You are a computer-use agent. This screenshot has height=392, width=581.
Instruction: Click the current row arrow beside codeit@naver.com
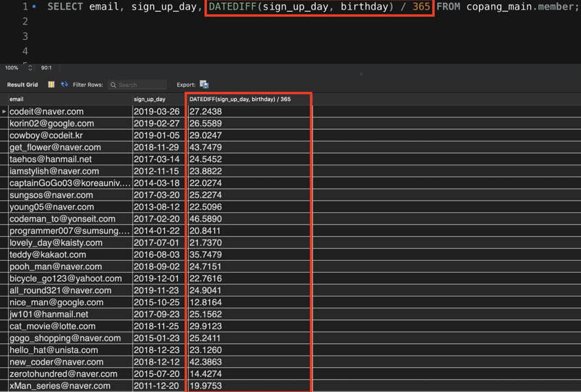(4, 111)
